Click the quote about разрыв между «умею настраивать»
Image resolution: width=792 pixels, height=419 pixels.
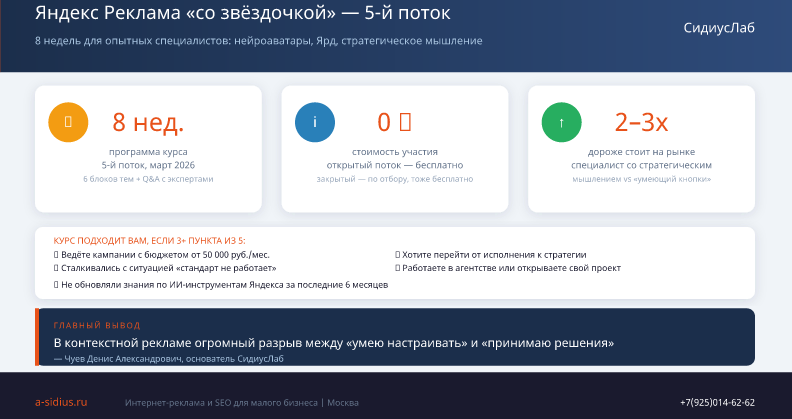point(333,343)
